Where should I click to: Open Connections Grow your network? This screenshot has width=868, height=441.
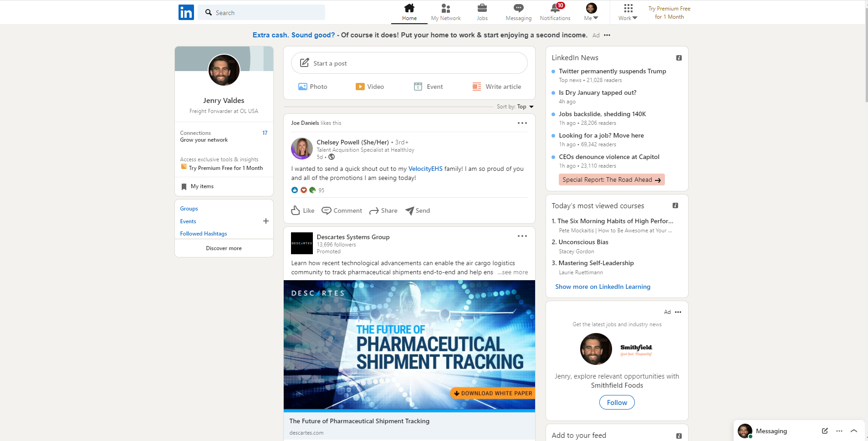(x=224, y=136)
